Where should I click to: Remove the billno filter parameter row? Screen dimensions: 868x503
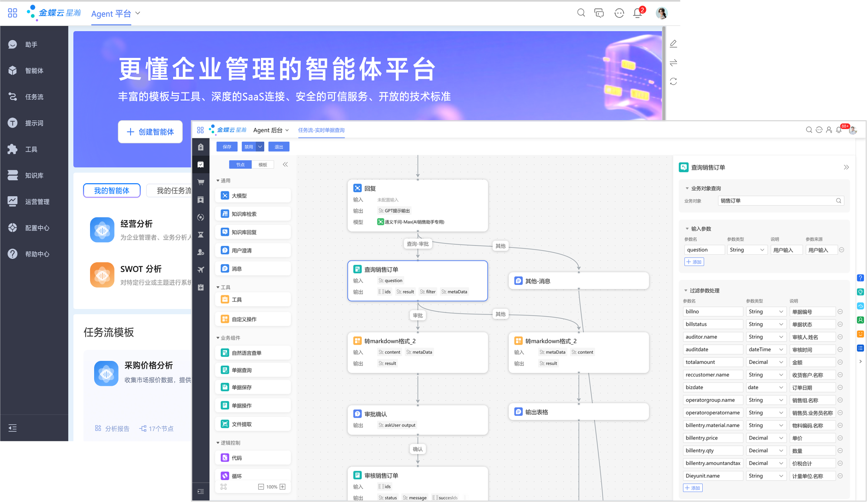(x=840, y=312)
